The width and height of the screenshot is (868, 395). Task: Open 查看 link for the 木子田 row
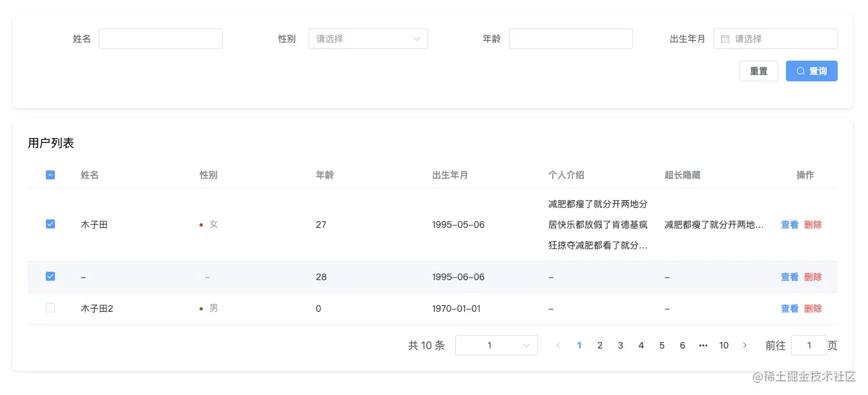[789, 224]
